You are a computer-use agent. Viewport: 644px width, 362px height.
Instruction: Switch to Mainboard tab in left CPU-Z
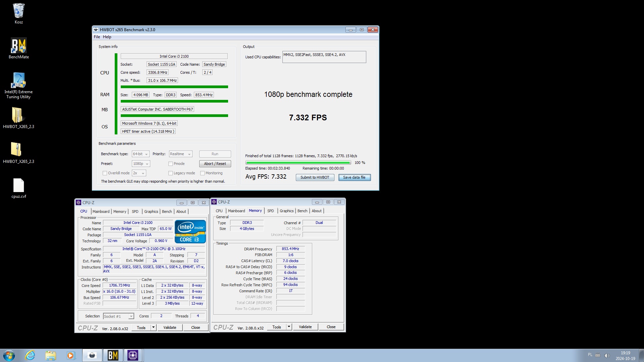[x=101, y=212]
